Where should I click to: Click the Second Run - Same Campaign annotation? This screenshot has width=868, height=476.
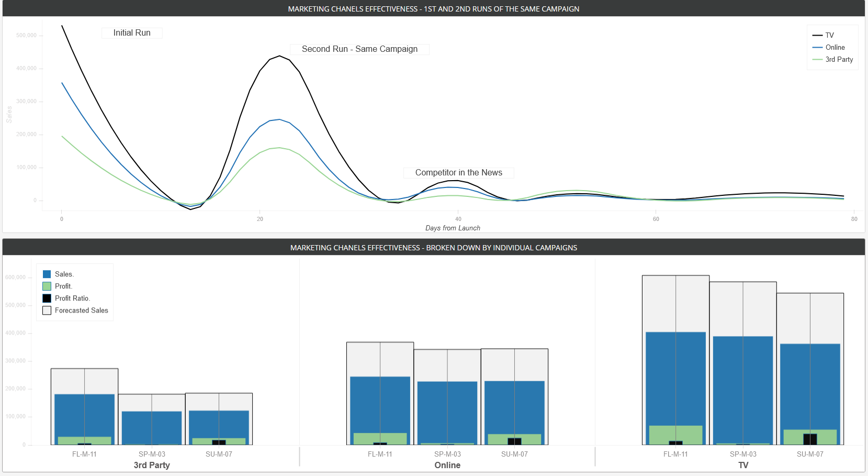tap(359, 49)
